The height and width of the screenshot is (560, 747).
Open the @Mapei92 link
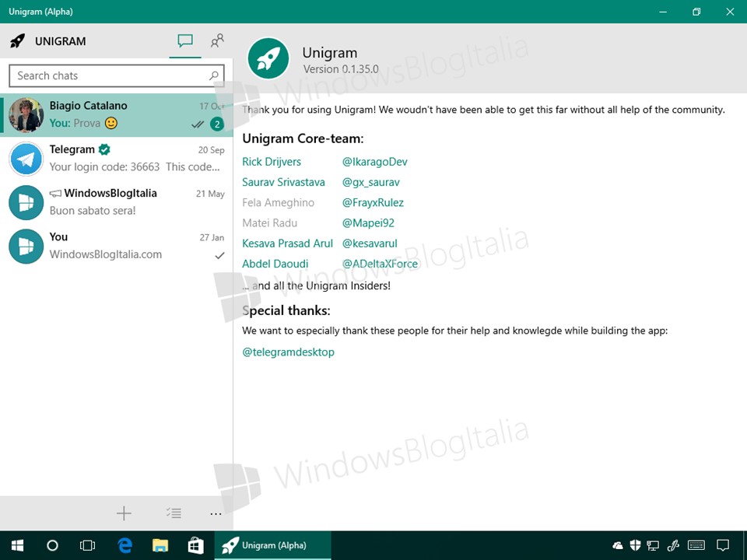tap(368, 223)
